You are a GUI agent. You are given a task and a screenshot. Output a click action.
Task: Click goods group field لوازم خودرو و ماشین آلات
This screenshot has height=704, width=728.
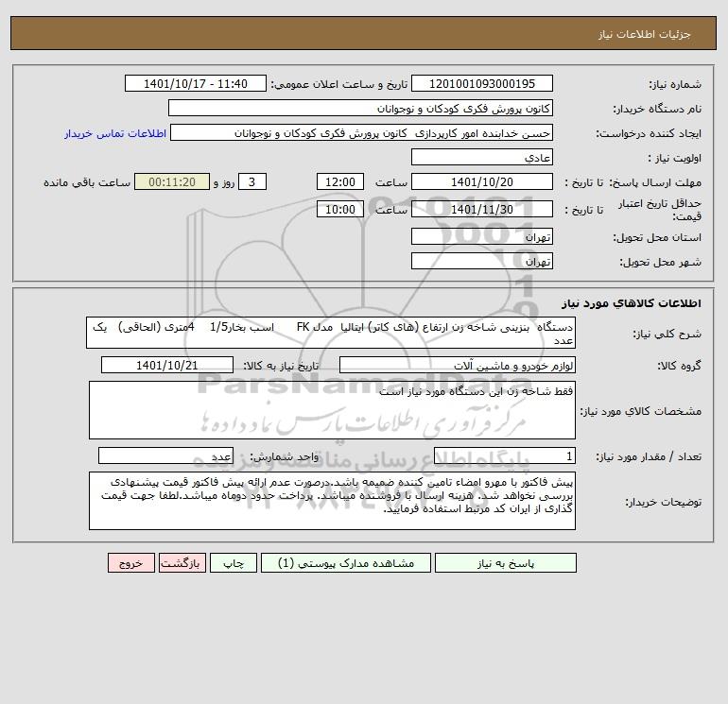(458, 365)
